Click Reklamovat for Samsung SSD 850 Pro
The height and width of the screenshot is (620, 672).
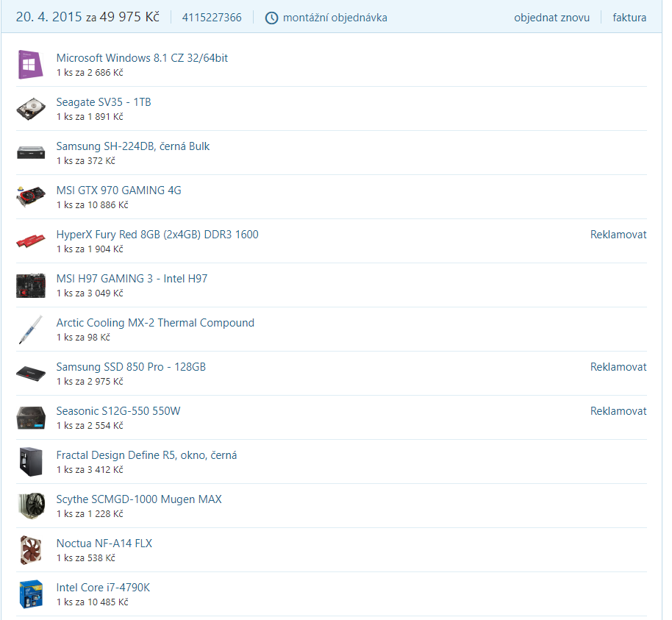pyautogui.click(x=618, y=367)
